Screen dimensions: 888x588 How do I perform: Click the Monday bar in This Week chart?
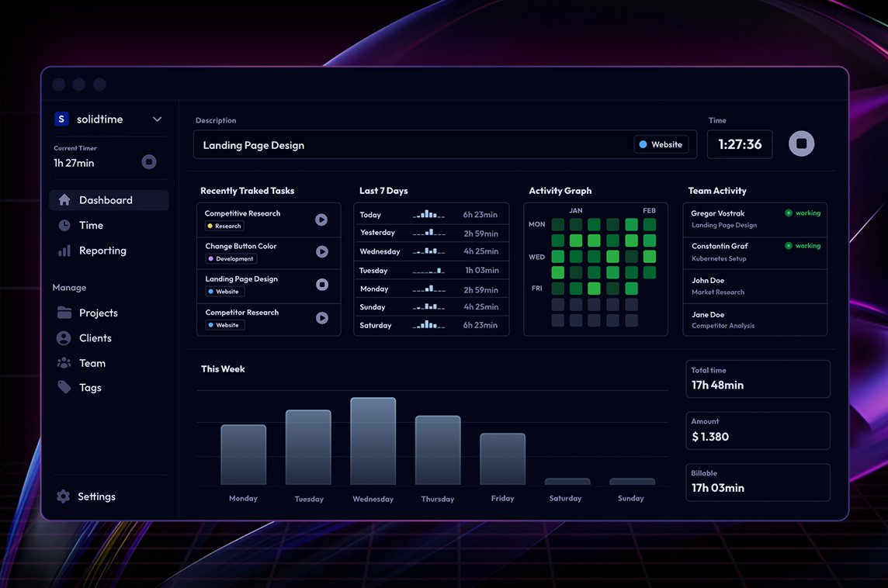pos(244,455)
